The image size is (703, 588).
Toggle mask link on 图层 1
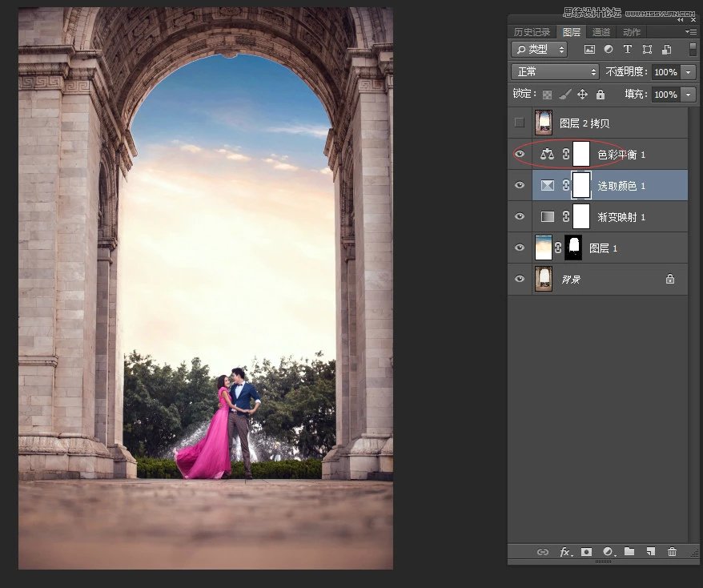(x=558, y=248)
